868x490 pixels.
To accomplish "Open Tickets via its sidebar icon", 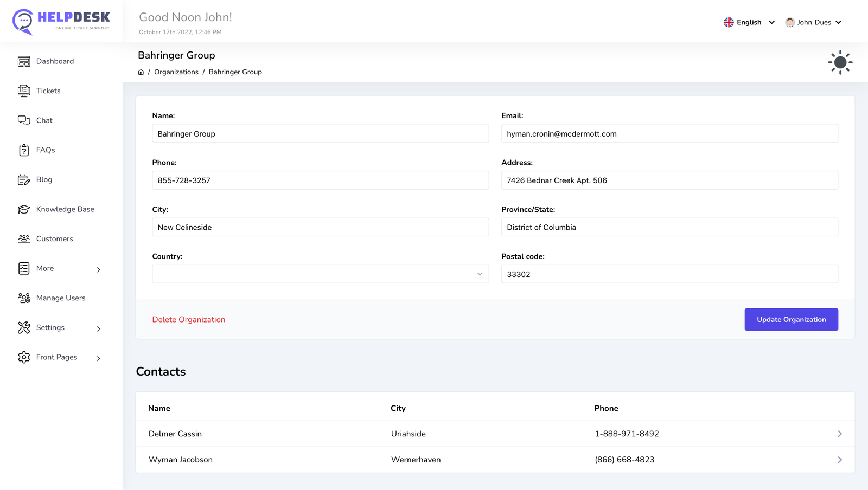I will (x=24, y=91).
